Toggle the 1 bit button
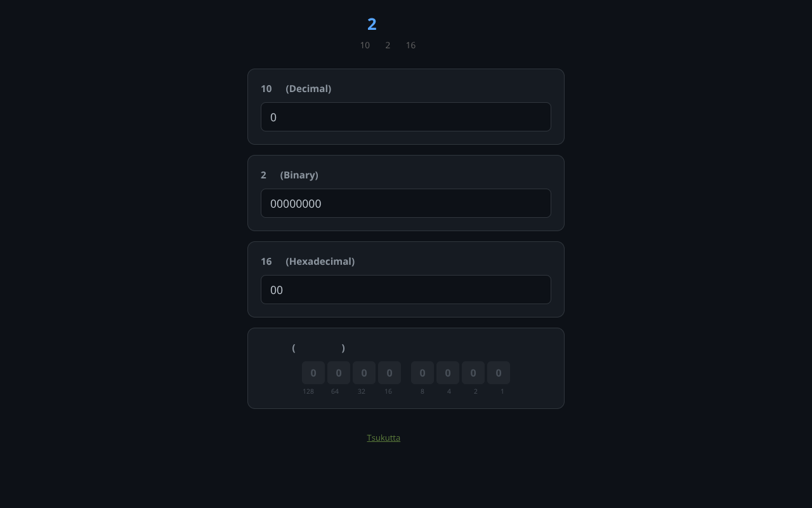The image size is (812, 508). [499, 373]
